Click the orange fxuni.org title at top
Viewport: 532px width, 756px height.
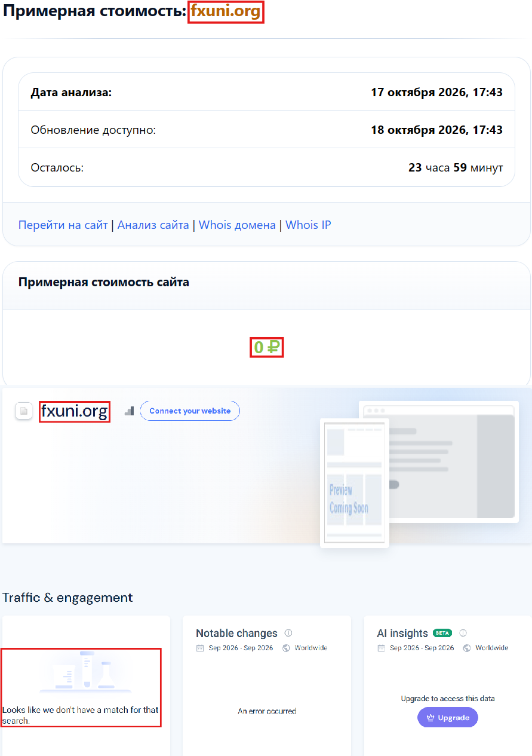226,12
